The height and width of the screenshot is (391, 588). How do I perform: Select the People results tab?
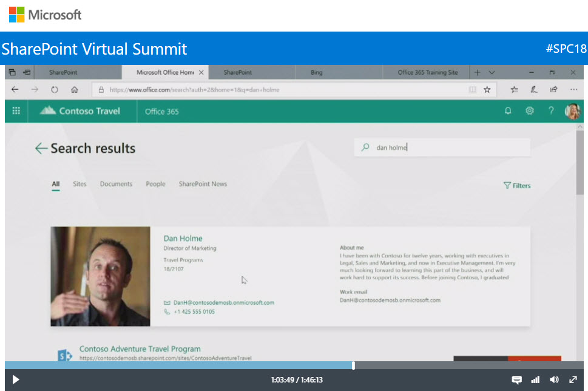155,184
